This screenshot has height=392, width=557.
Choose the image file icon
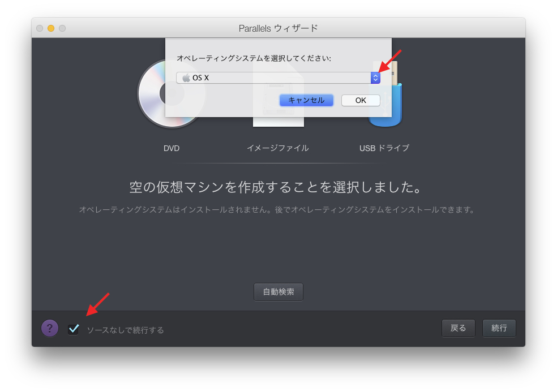click(278, 94)
